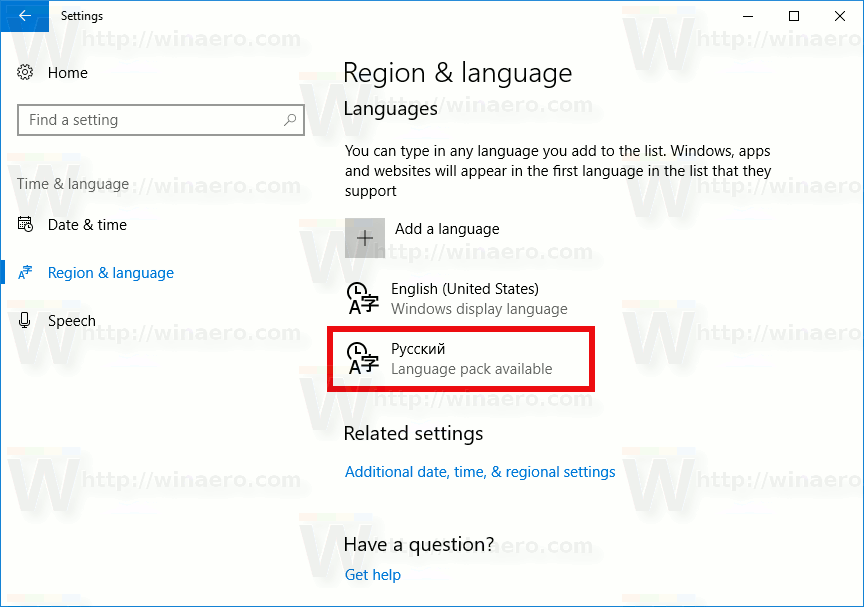
Task: Click the Settings window title area
Action: pos(82,16)
